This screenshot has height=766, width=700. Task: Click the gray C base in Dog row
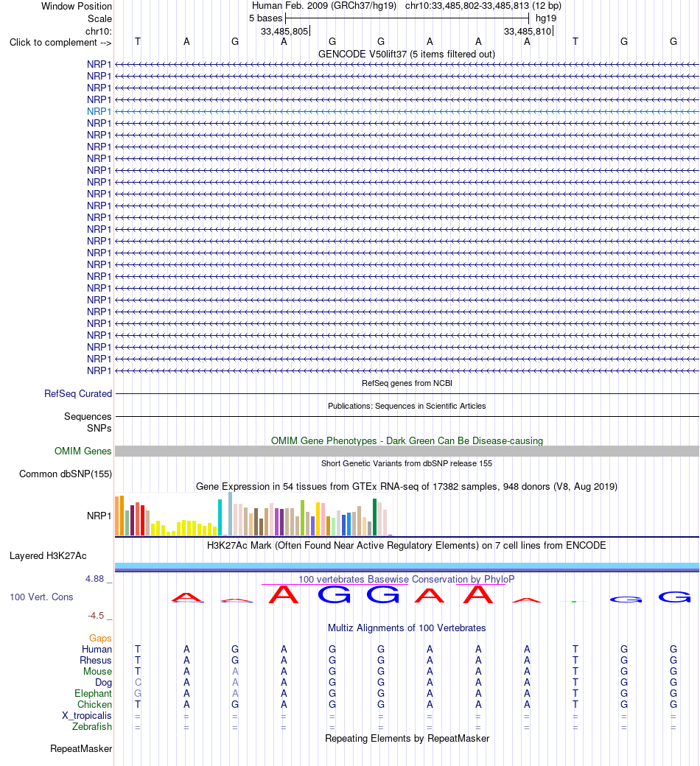tap(138, 683)
